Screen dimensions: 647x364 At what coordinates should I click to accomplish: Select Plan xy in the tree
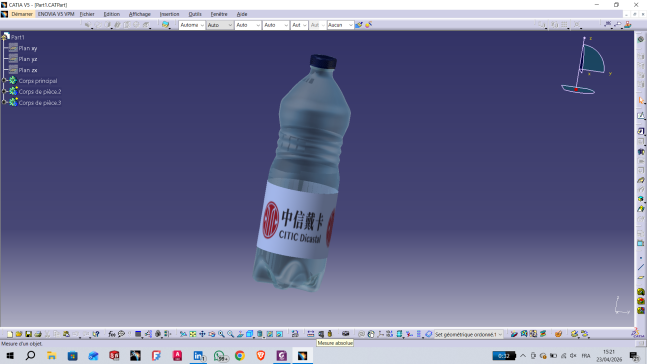(28, 48)
